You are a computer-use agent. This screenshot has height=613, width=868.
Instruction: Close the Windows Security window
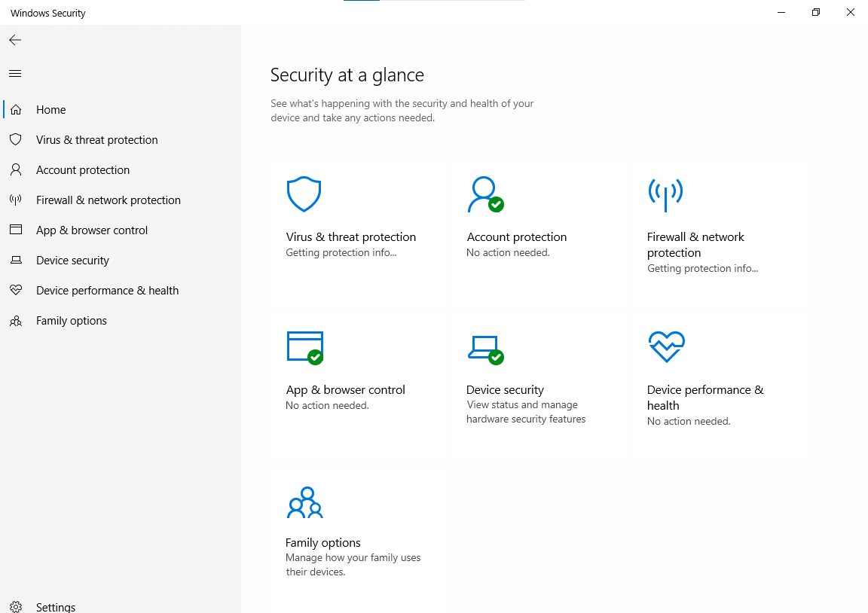tap(850, 12)
